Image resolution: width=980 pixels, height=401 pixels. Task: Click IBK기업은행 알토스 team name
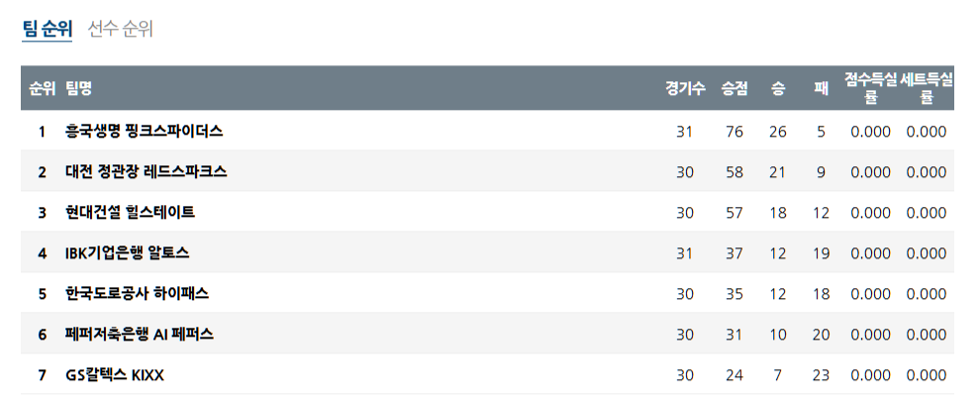(x=127, y=252)
